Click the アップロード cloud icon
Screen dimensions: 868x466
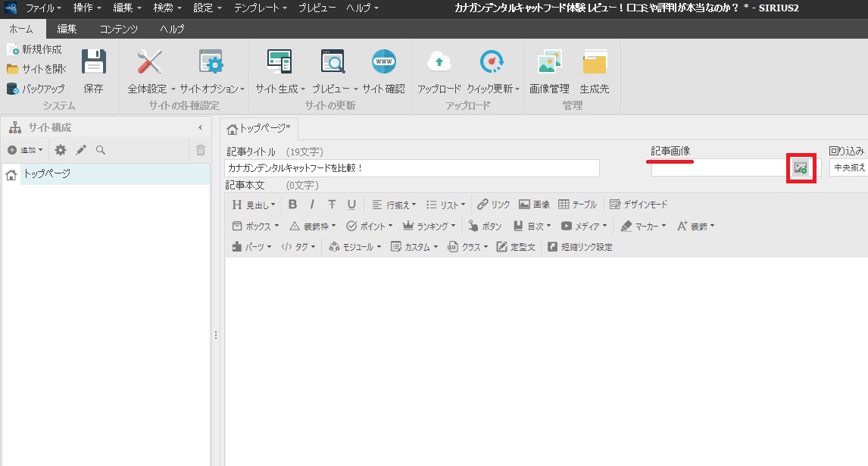(x=439, y=61)
